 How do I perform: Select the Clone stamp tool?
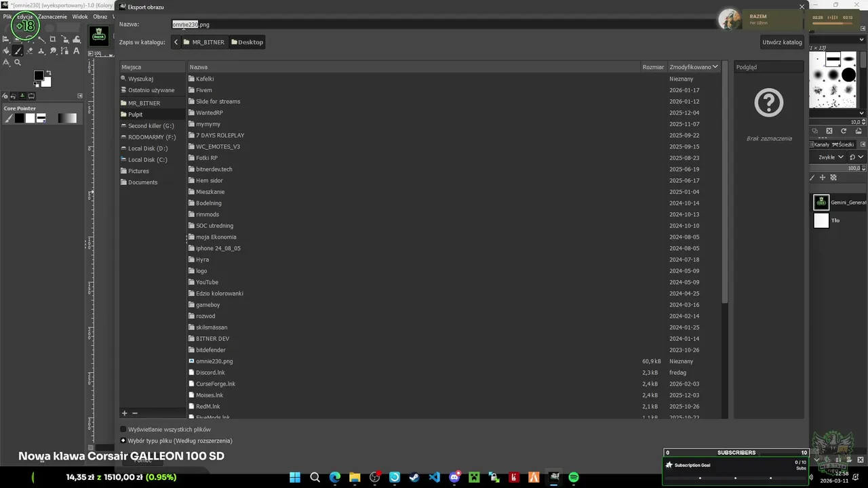(41, 51)
